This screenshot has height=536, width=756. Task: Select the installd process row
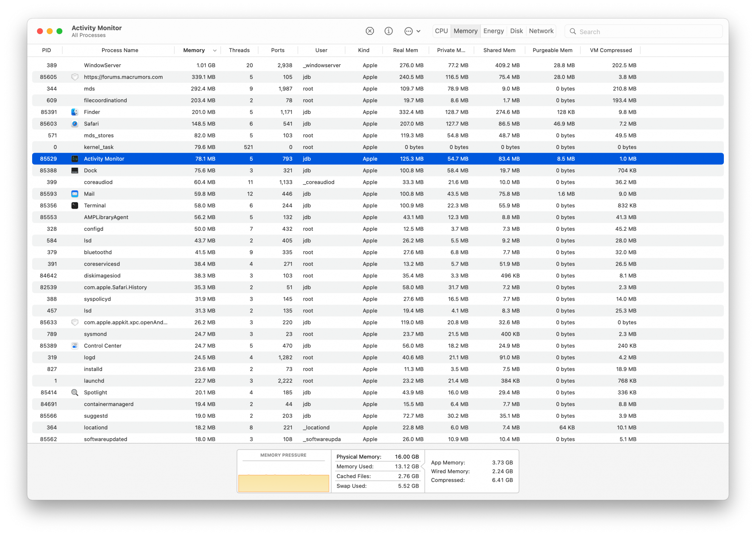[378, 369]
